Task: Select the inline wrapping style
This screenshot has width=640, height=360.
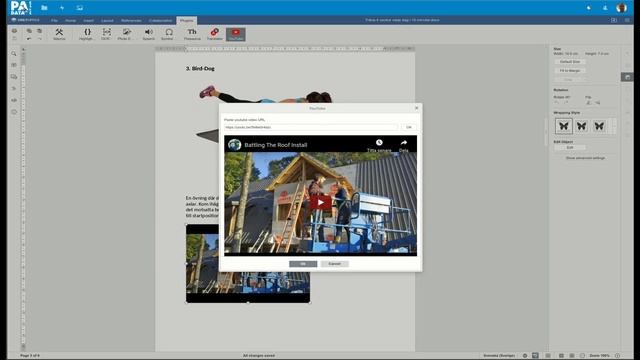Action: (x=564, y=126)
